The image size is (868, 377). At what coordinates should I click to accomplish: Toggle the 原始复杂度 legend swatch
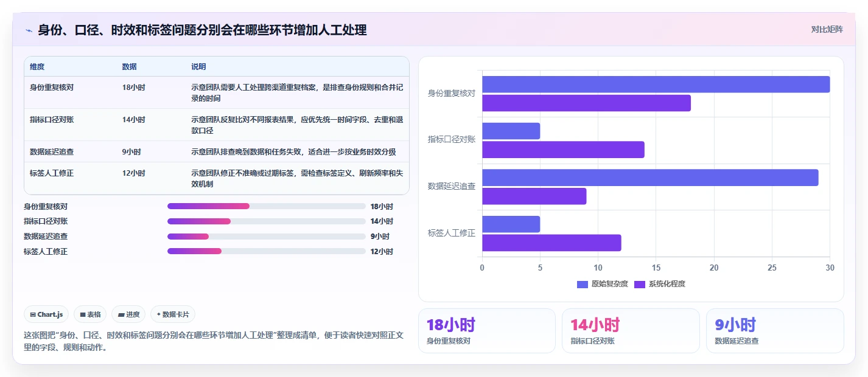(583, 284)
